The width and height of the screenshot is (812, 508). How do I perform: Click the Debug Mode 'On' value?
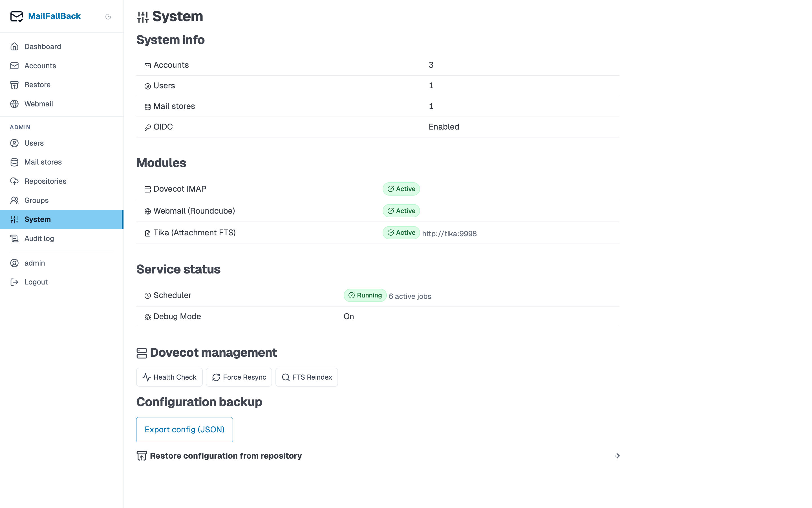coord(348,316)
